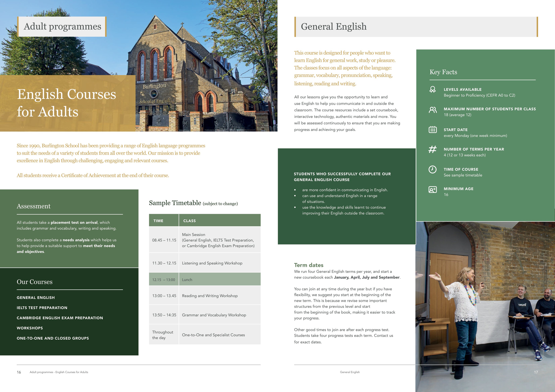This screenshot has height=392, width=555.
Task: Click page number 16 in footer
Action: pyautogui.click(x=19, y=372)
